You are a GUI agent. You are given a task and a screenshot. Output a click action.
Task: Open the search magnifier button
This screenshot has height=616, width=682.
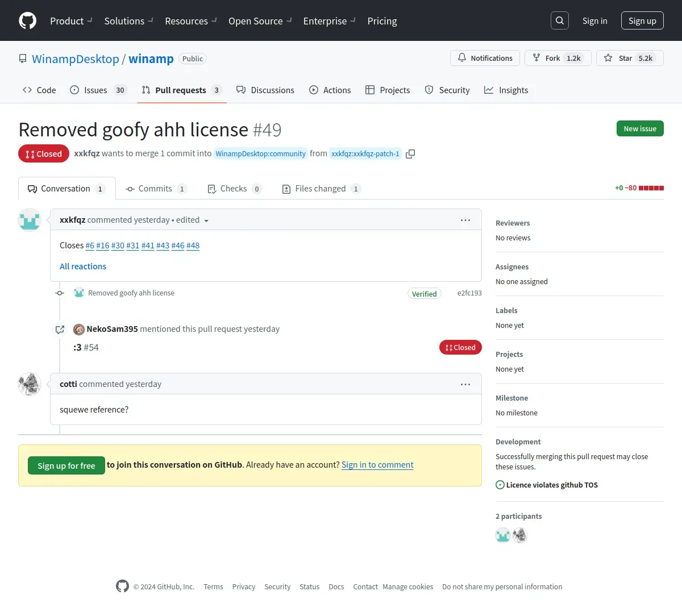coord(560,20)
